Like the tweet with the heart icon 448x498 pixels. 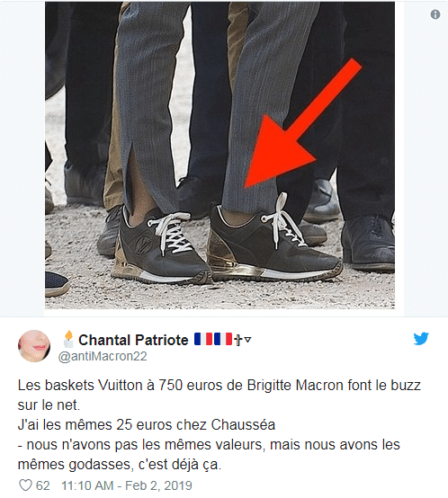coord(25,485)
